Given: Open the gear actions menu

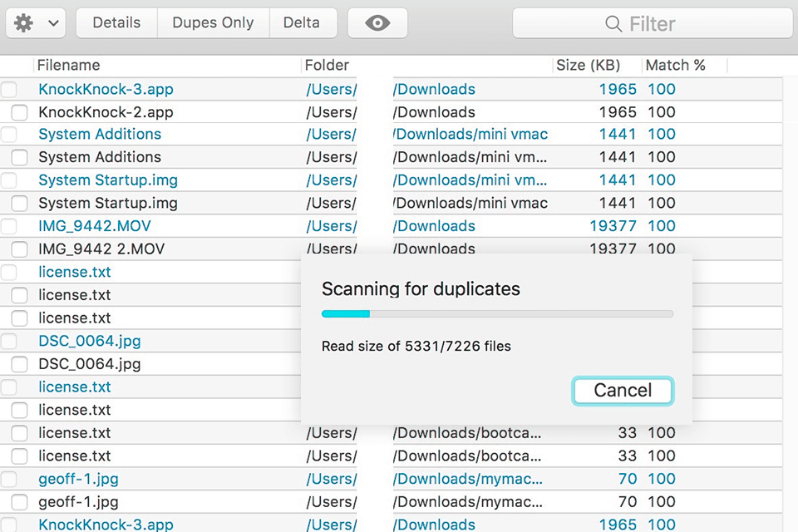Looking at the screenshot, I should (x=22, y=23).
